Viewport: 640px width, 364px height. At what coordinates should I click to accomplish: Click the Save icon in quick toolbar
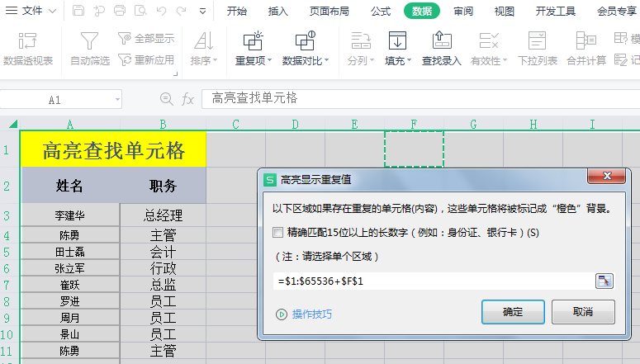[x=78, y=11]
